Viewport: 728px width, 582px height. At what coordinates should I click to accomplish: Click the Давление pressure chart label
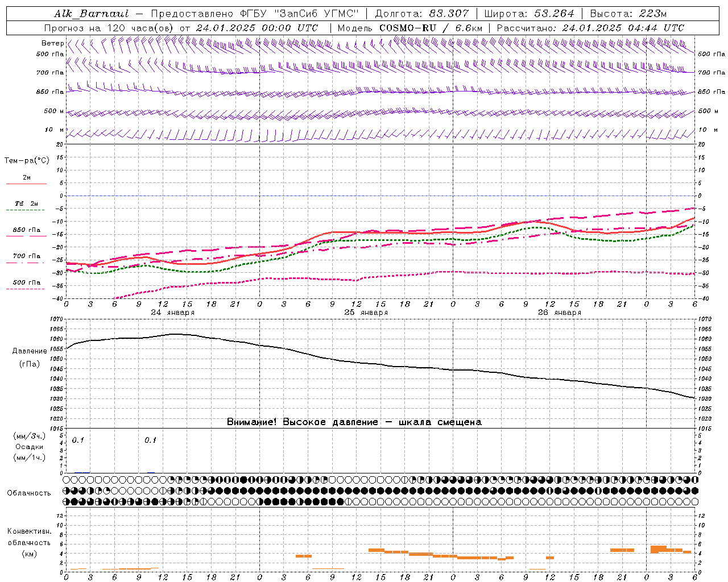[30, 351]
